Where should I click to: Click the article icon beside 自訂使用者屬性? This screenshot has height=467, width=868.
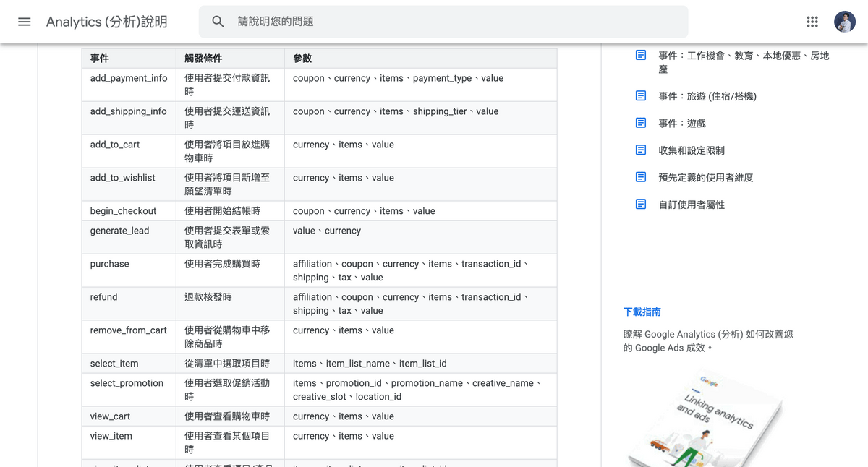point(640,205)
